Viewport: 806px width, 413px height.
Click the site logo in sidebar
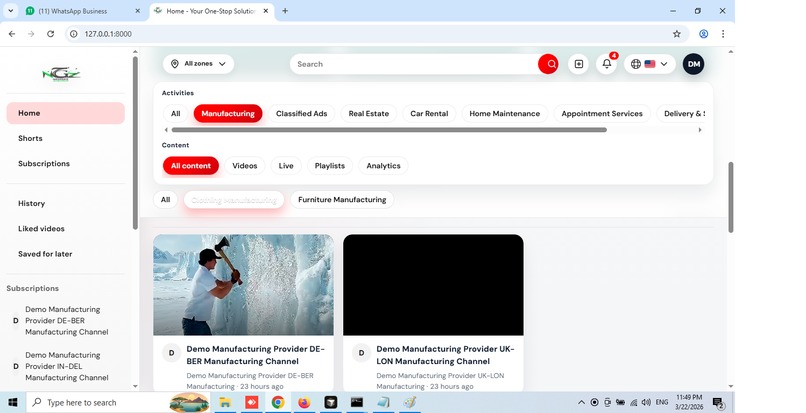coord(62,74)
